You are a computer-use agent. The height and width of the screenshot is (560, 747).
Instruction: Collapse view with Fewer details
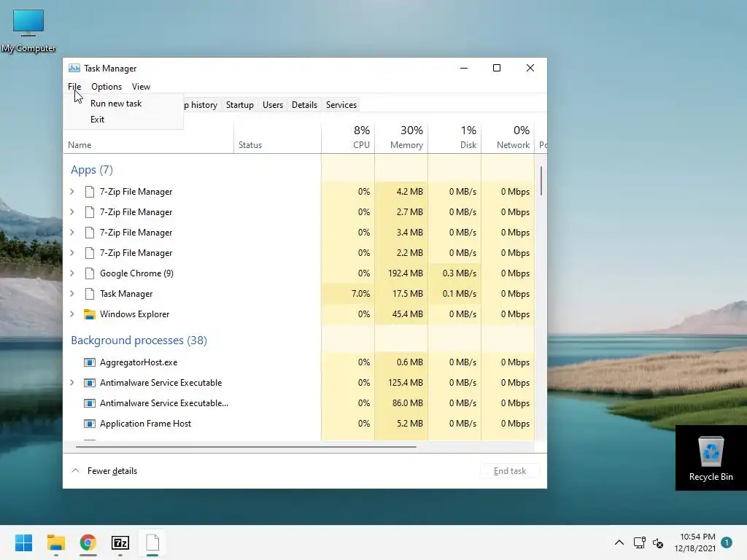pyautogui.click(x=104, y=471)
